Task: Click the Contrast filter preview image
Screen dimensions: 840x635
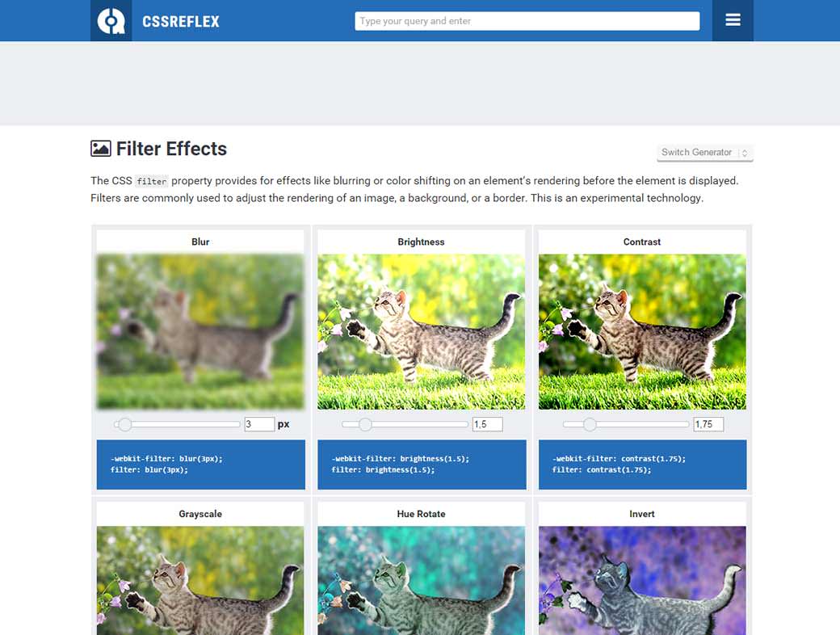Action: point(641,331)
